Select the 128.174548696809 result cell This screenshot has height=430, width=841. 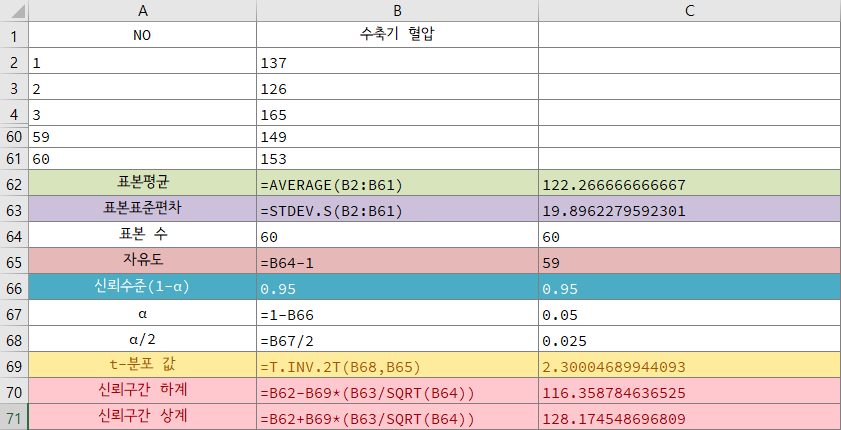pyautogui.click(x=690, y=417)
